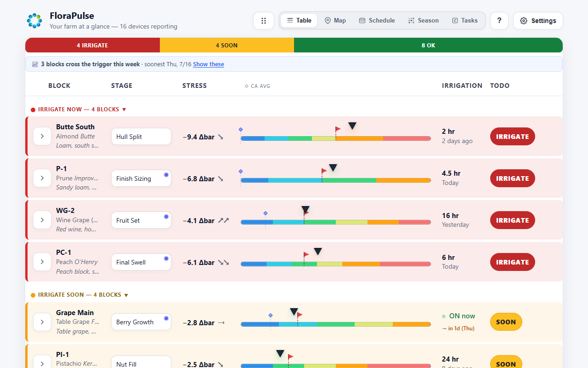The image size is (588, 368).
Task: Click the trend chart icon in the banner
Action: 35,64
